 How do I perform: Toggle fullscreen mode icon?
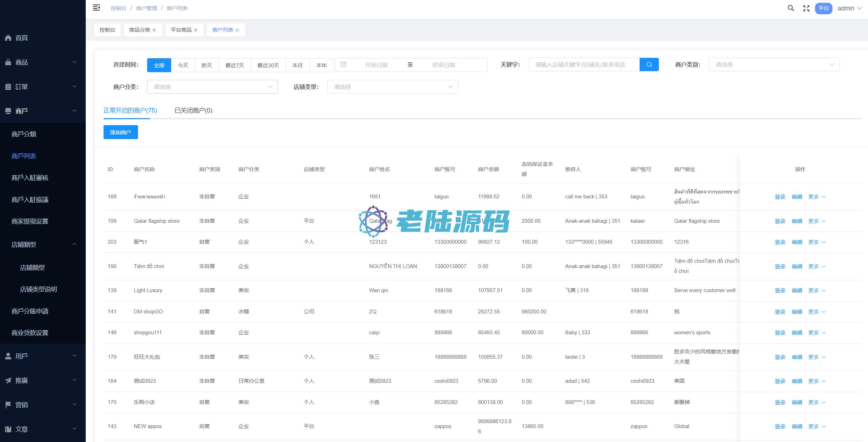click(806, 8)
